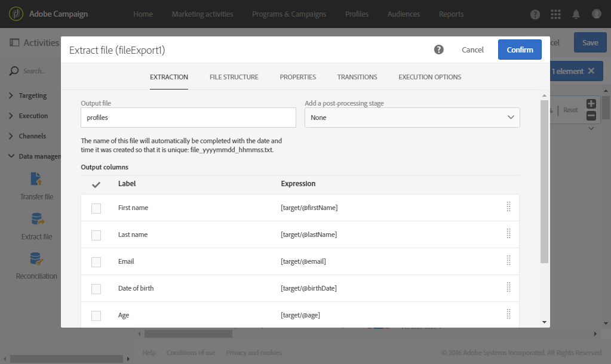
Task: Click Cancel in the Extract file dialog
Action: click(472, 50)
